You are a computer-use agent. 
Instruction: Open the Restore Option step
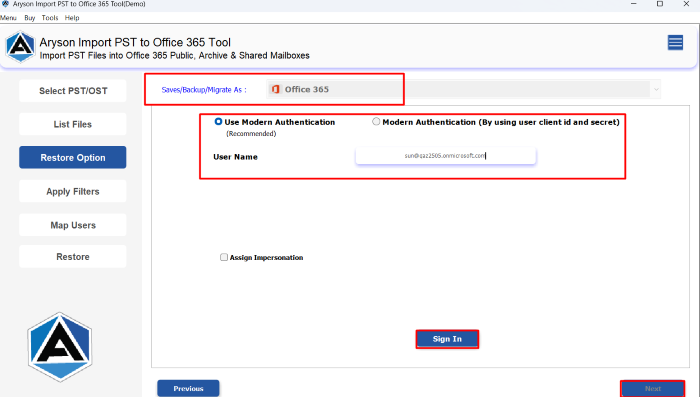click(x=73, y=158)
